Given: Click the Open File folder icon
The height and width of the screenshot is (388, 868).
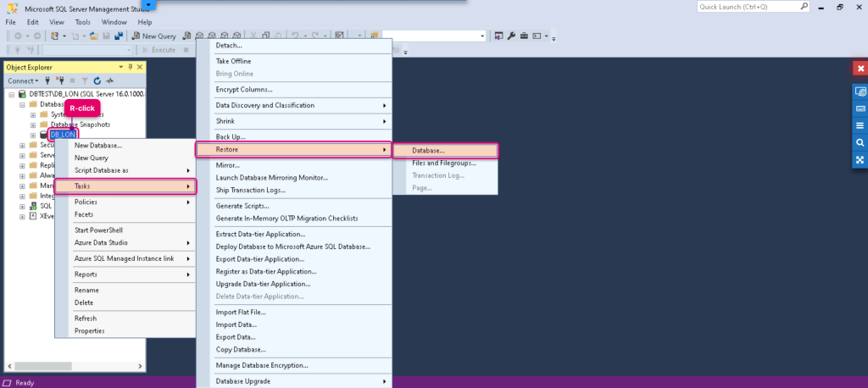Looking at the screenshot, I should point(93,36).
